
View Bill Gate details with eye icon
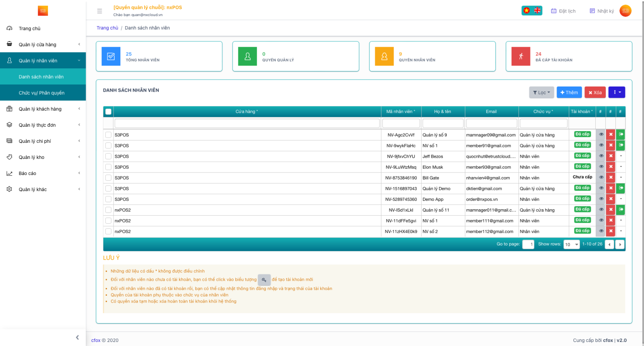pyautogui.click(x=601, y=177)
